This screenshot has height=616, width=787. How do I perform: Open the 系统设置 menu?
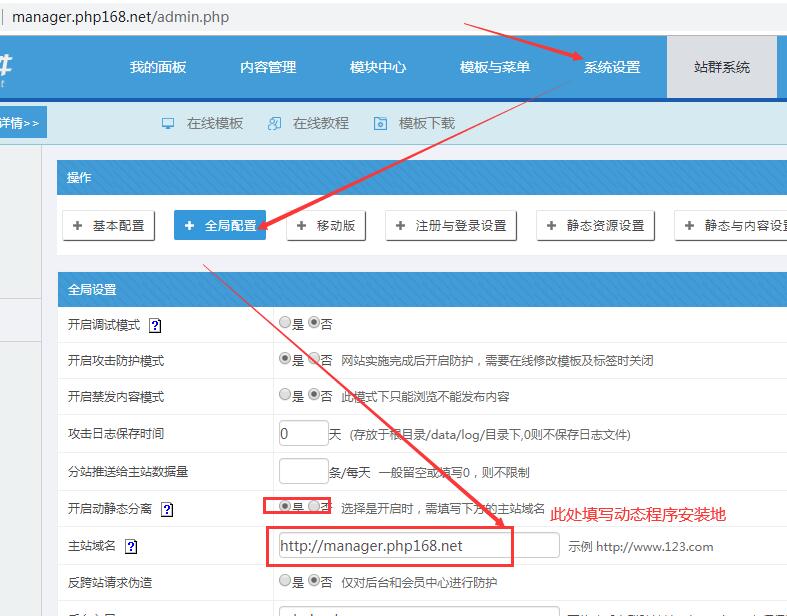(x=612, y=67)
